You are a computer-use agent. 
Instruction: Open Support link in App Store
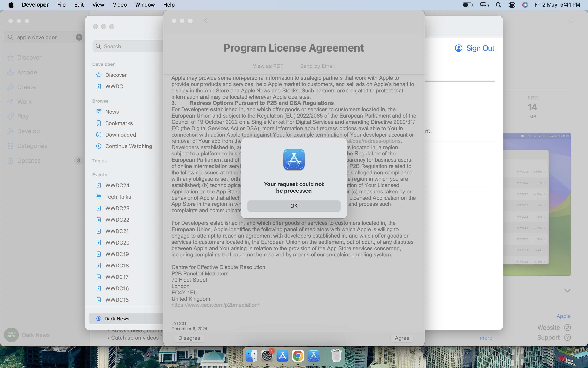tap(554, 338)
